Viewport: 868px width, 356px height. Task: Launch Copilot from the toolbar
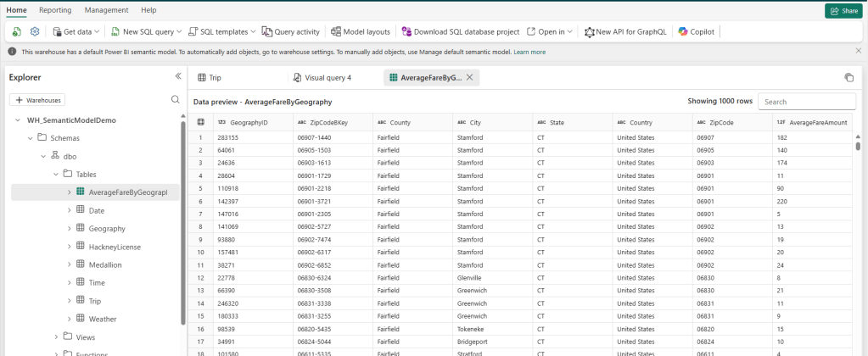pyautogui.click(x=697, y=31)
